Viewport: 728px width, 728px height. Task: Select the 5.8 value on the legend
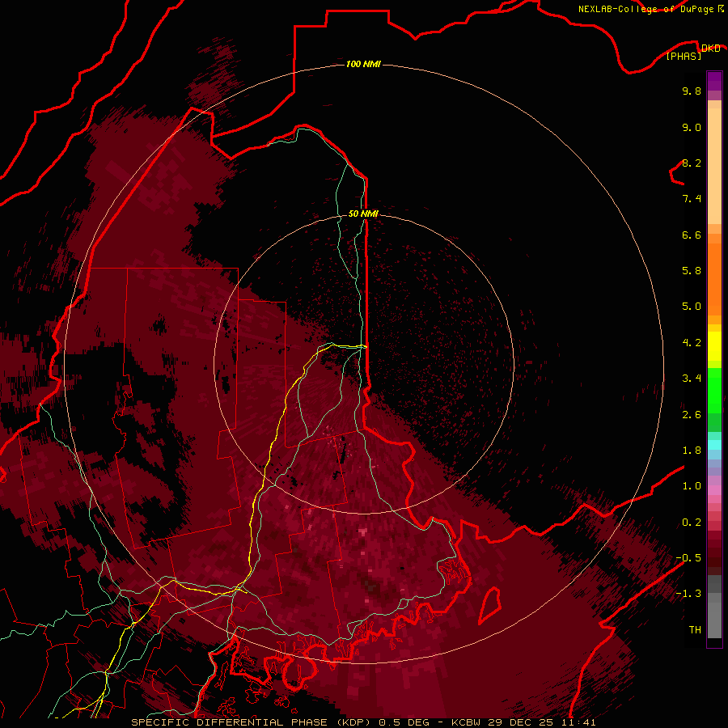point(692,271)
